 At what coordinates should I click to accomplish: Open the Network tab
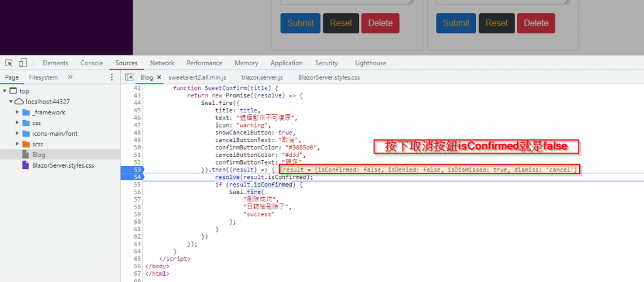tap(162, 63)
